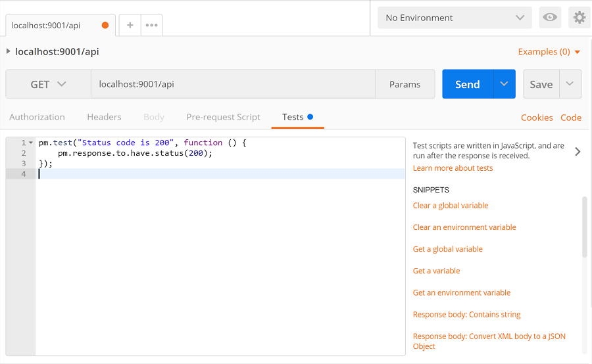592x364 pixels.
Task: Click the environment quick look eye icon
Action: click(550, 17)
